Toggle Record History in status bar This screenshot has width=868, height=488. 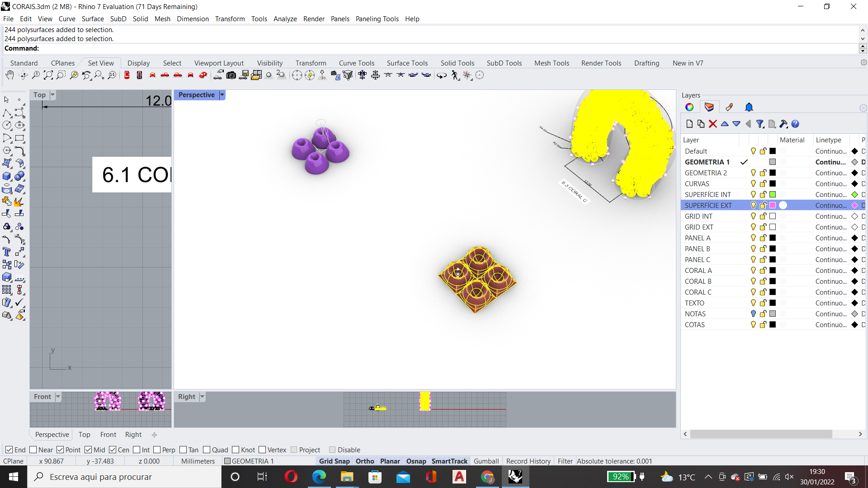pyautogui.click(x=528, y=461)
